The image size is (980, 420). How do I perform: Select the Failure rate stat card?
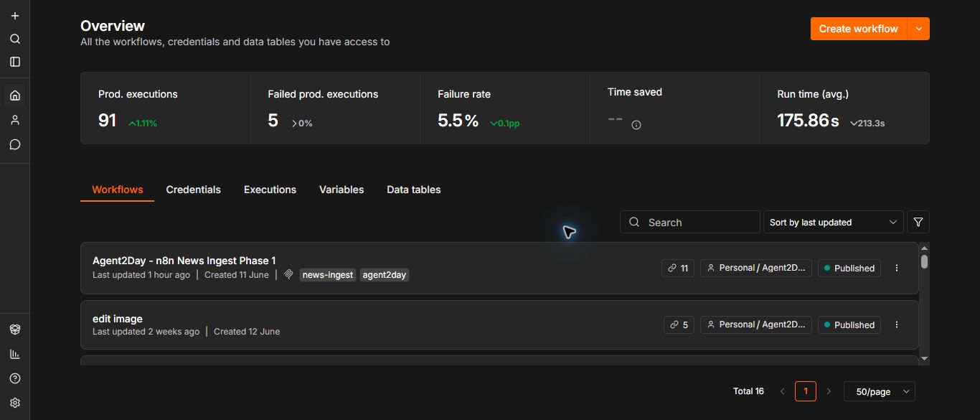pos(505,108)
